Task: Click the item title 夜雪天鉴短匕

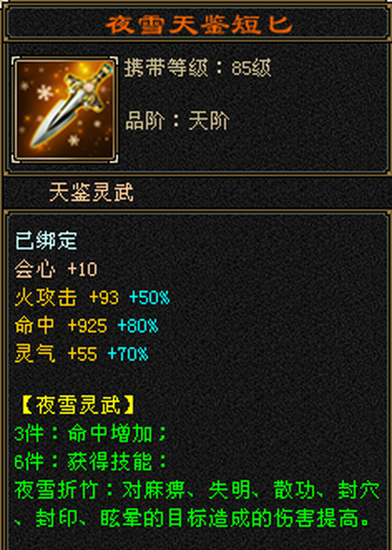Action: (x=199, y=25)
